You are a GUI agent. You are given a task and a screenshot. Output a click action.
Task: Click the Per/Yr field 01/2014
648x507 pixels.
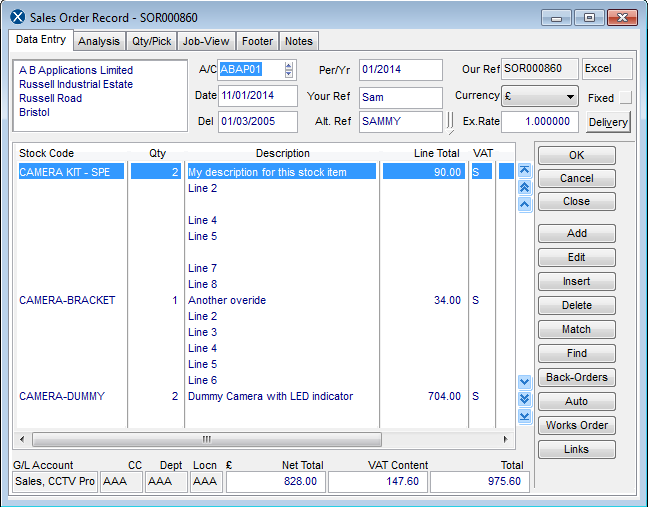[x=400, y=69]
